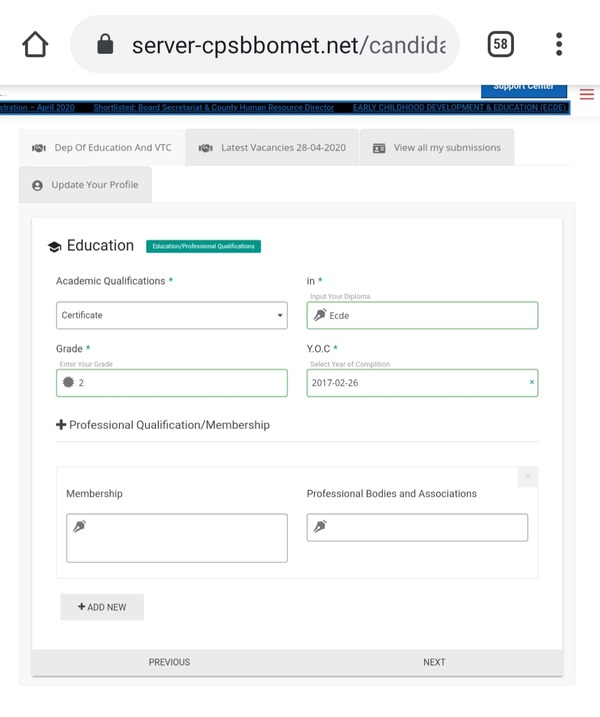600x717 pixels.
Task: Open Latest Vacancies 28-04-2020 tab
Action: 272,148
